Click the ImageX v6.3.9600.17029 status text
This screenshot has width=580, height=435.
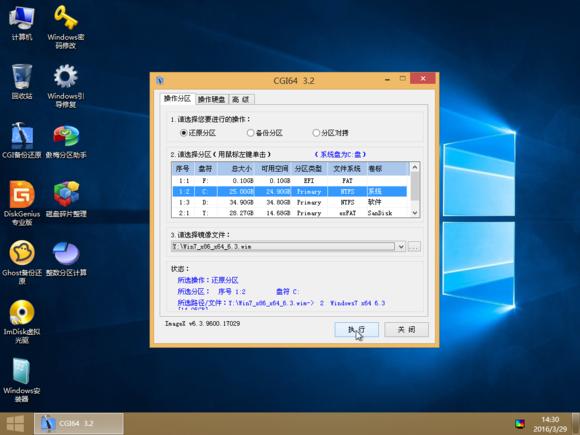(202, 323)
